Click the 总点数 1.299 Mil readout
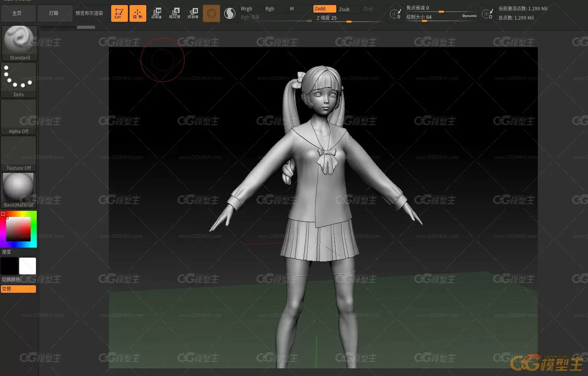The width and height of the screenshot is (588, 376). [516, 18]
